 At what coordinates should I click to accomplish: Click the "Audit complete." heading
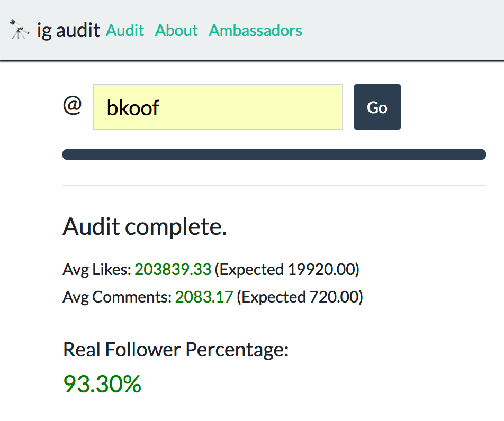coord(145,227)
